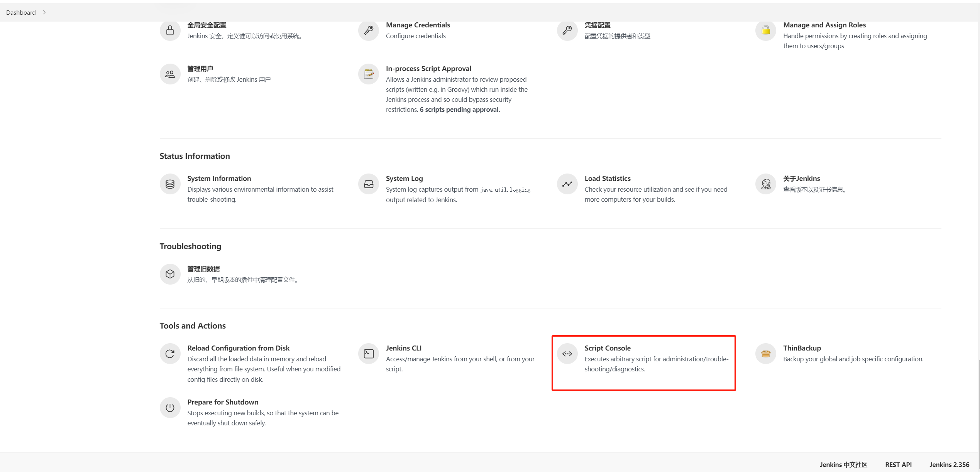The image size is (980, 472).
Task: Open the Script Console title link
Action: click(x=608, y=348)
